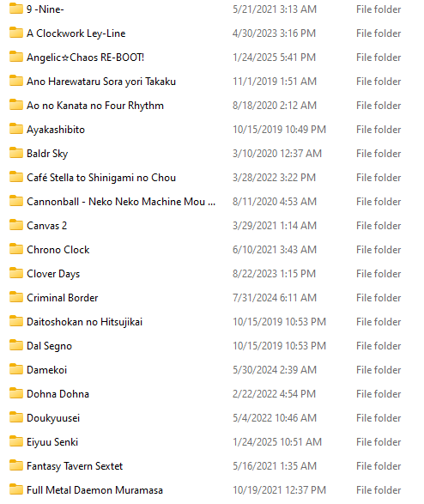The width and height of the screenshot is (424, 504).
Task: Click the Ayakashibito folder name
Action: click(x=56, y=130)
